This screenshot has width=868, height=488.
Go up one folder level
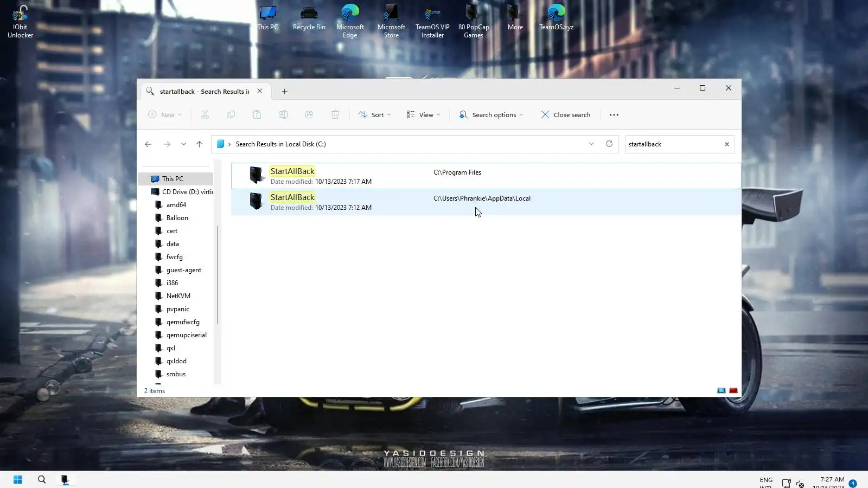coord(199,144)
